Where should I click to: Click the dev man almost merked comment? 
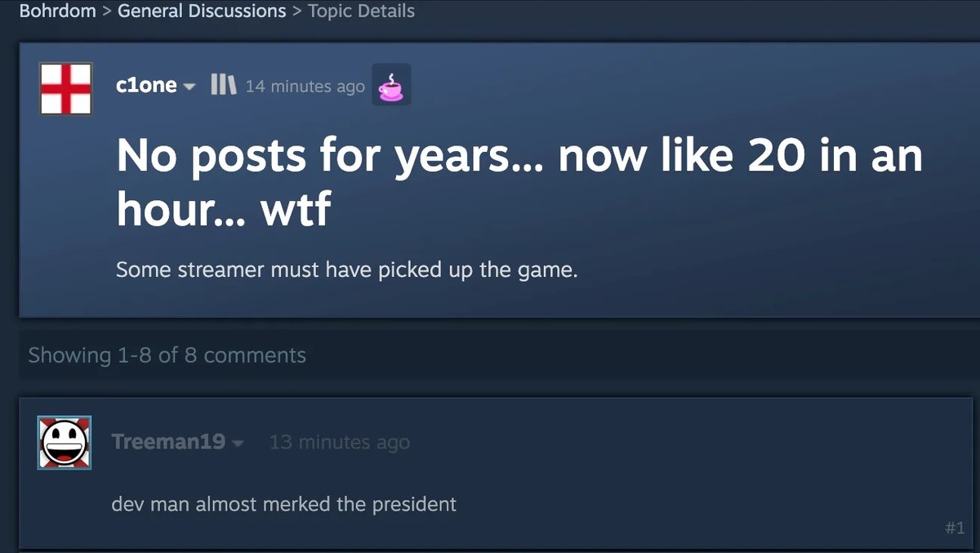[x=283, y=504]
